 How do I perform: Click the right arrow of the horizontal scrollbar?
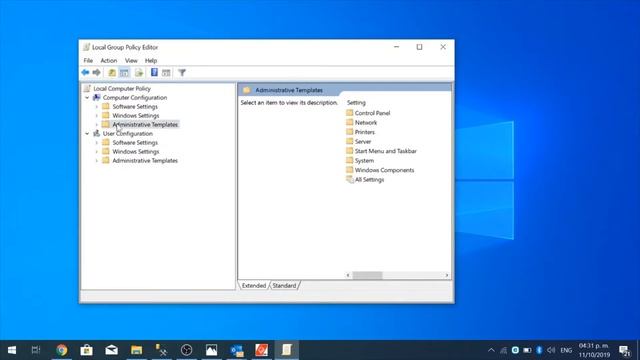447,275
